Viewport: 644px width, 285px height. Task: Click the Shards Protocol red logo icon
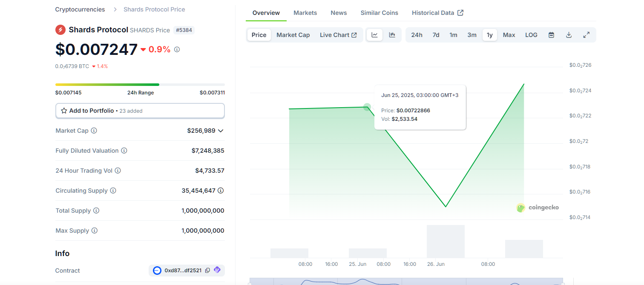tap(60, 30)
